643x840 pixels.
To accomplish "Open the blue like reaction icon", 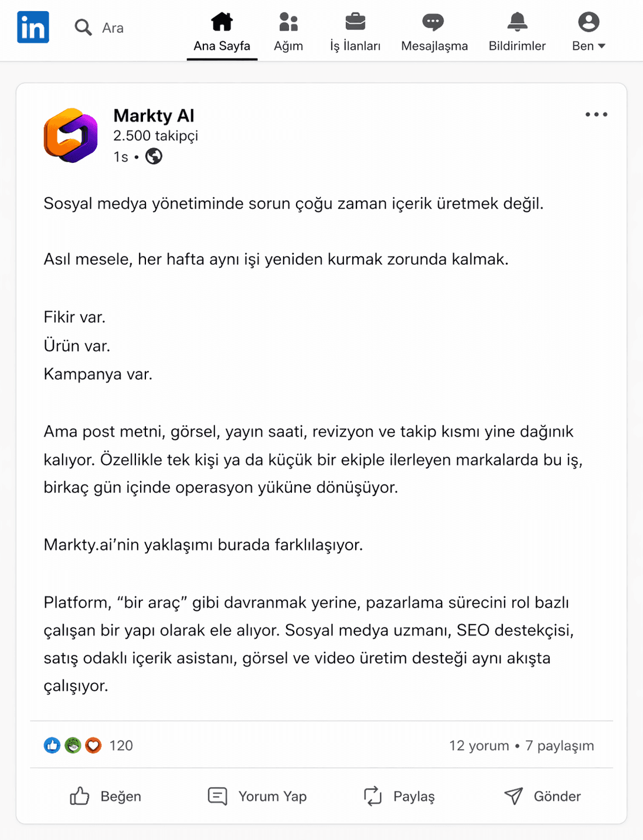I will (x=52, y=745).
